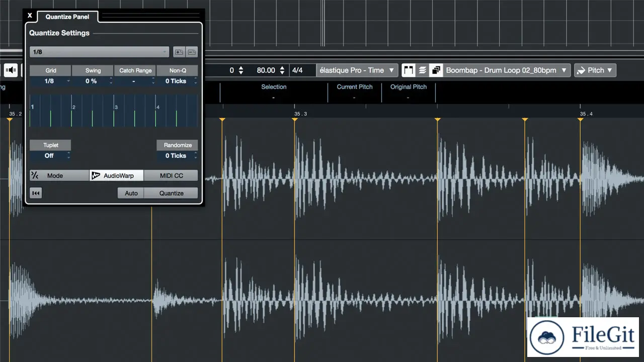Click the Quantize Settings heading
Viewport: 644px width, 362px height.
pos(59,33)
